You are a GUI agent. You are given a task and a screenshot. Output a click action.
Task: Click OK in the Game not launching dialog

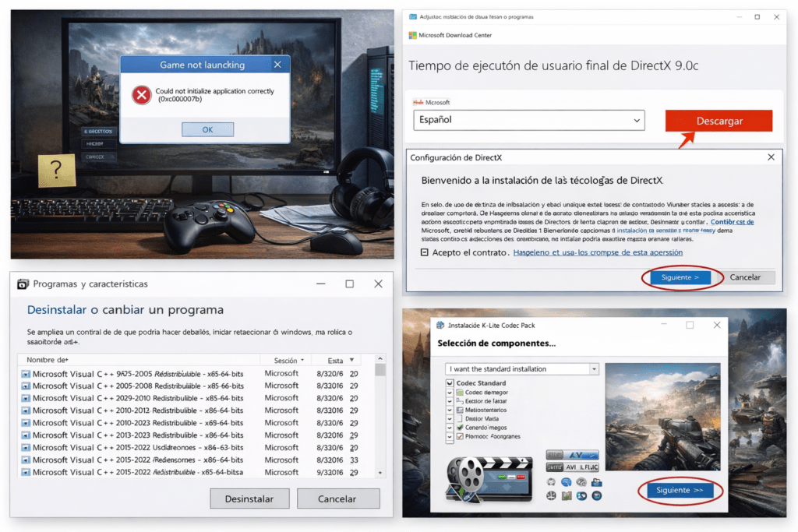pos(207,130)
